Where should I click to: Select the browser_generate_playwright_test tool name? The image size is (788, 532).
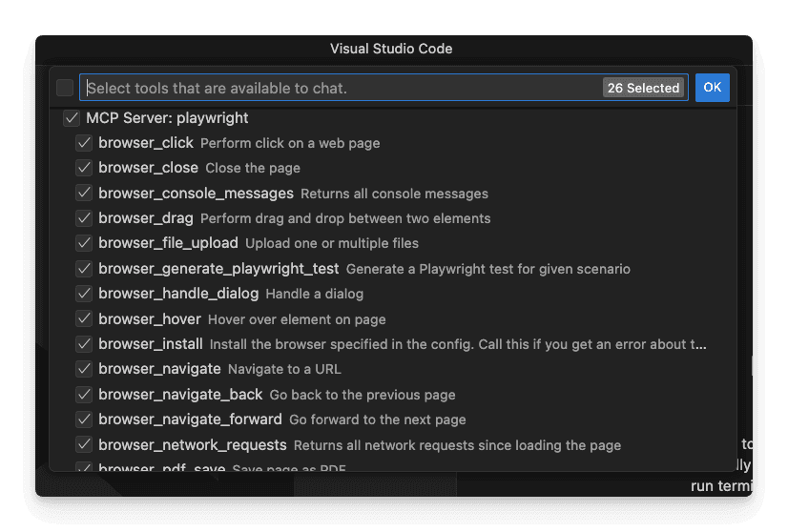218,269
